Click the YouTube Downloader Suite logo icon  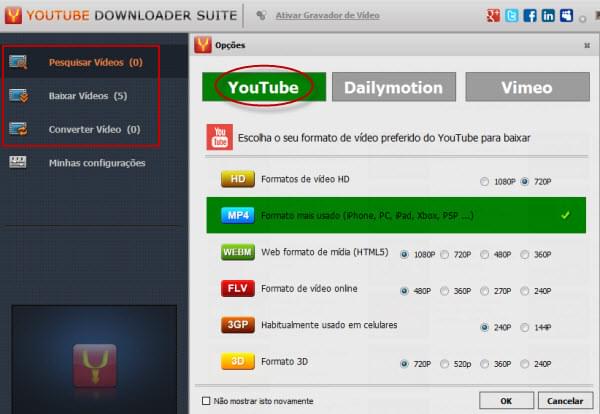coord(13,15)
